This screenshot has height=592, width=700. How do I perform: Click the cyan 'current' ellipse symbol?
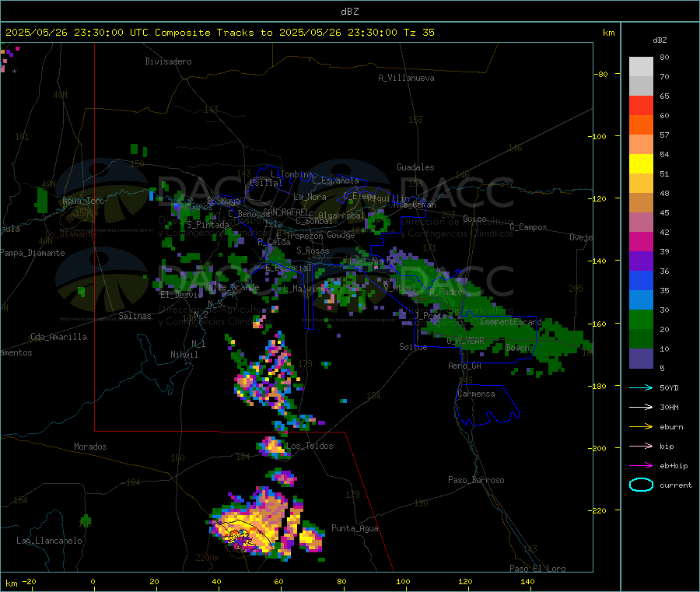pyautogui.click(x=641, y=485)
